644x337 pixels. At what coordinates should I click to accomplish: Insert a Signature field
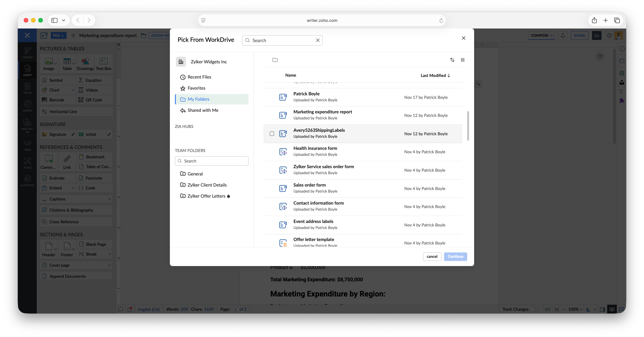(x=55, y=134)
